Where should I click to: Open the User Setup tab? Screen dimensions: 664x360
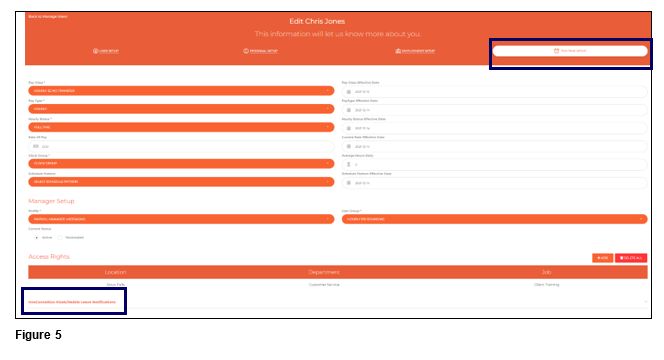[106, 51]
